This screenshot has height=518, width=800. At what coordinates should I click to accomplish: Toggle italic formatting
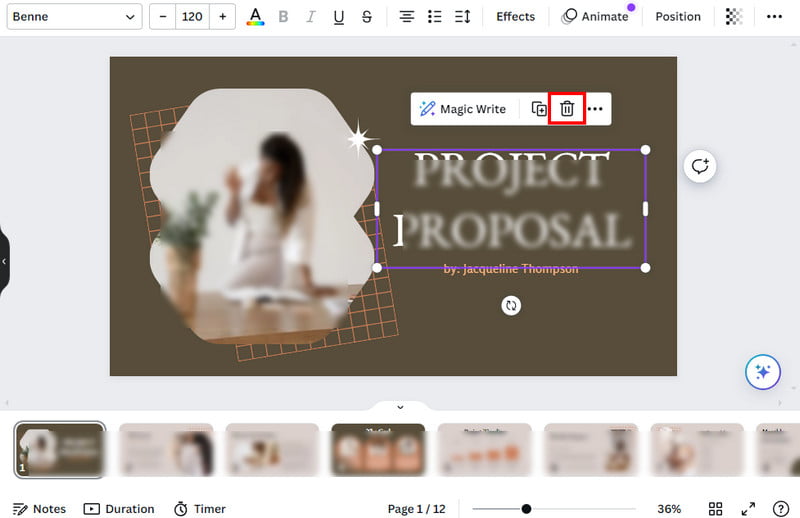click(x=311, y=17)
